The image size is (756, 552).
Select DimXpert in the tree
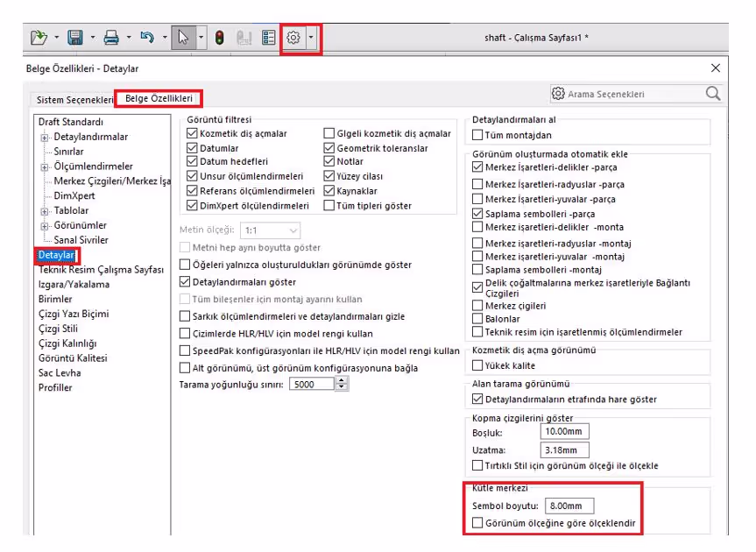point(74,195)
